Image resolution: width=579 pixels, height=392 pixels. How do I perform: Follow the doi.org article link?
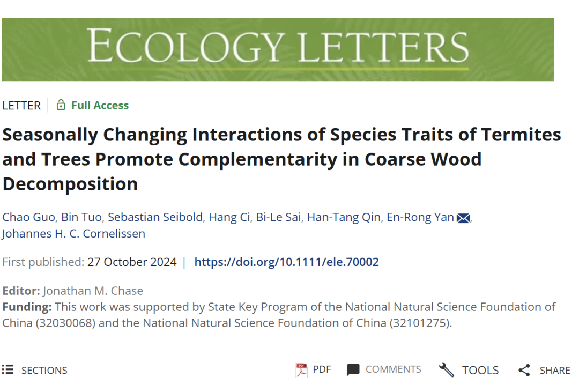(286, 262)
